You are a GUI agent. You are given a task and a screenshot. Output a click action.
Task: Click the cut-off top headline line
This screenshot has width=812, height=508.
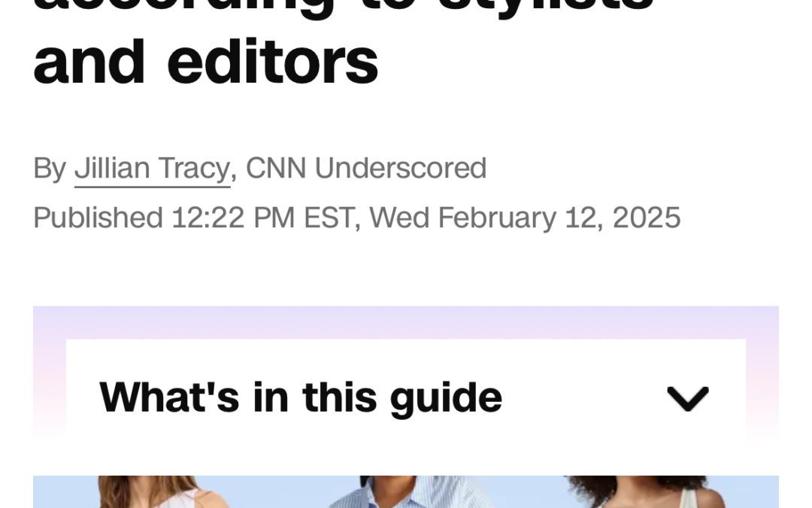tap(343, 8)
